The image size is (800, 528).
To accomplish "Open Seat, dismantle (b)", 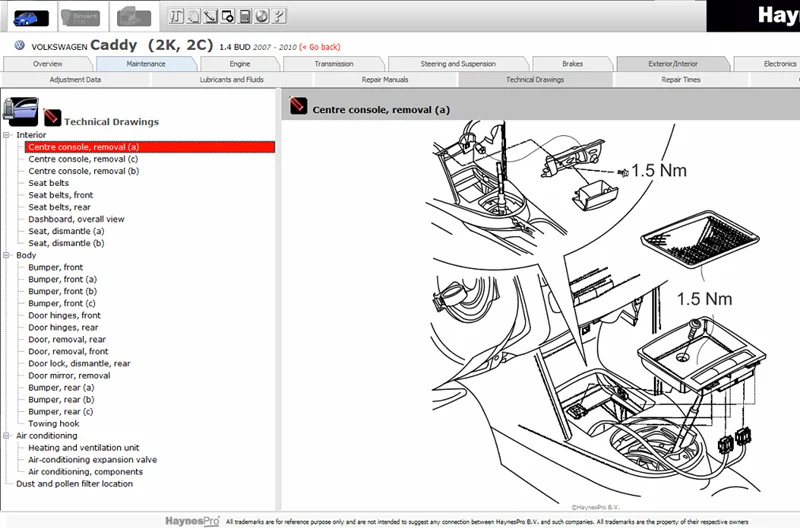I will point(66,243).
